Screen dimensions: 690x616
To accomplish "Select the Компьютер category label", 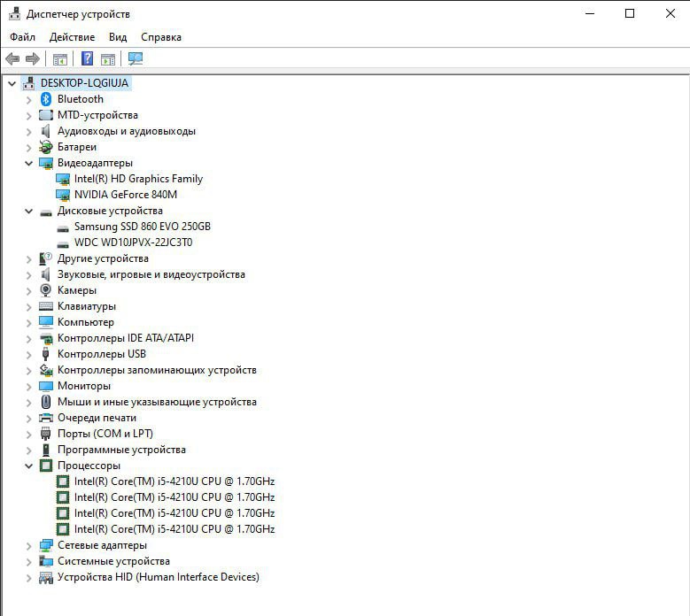I will 86,322.
